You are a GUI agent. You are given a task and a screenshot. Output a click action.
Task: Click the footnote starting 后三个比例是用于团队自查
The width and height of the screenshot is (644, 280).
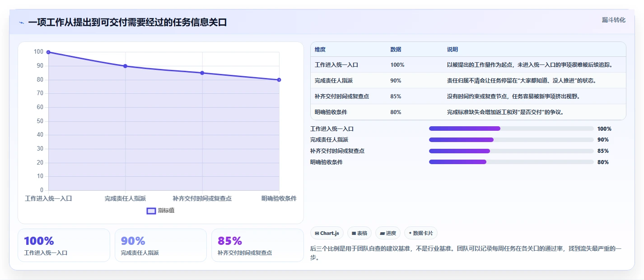466,253
